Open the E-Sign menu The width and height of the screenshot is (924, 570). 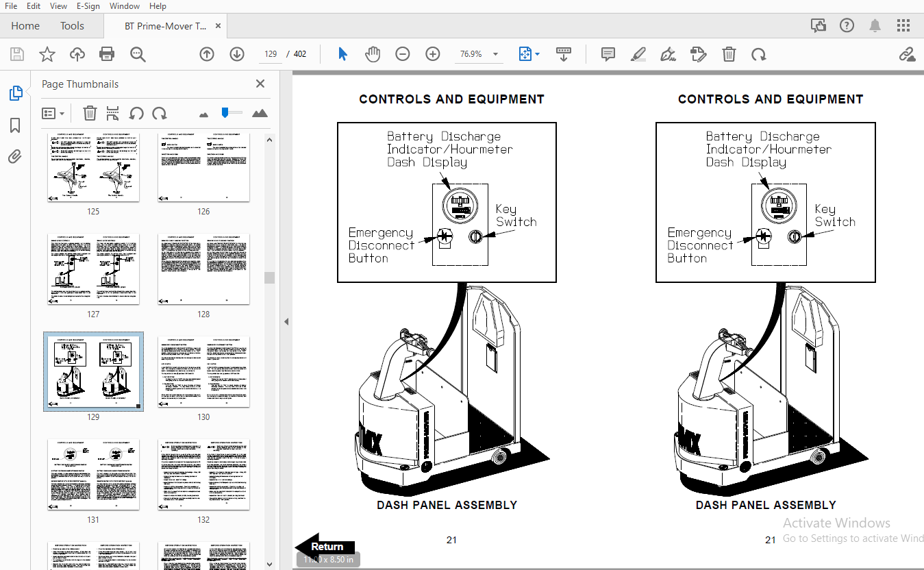pos(88,6)
